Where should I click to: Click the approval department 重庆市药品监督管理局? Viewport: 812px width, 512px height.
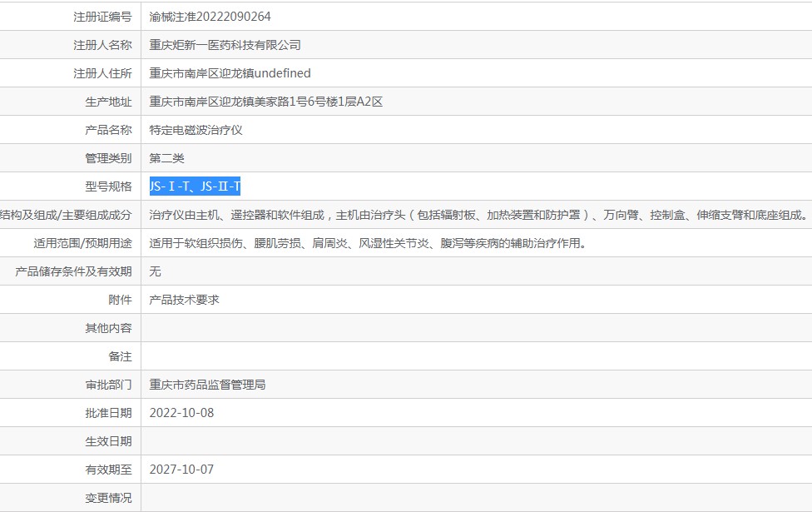point(207,385)
